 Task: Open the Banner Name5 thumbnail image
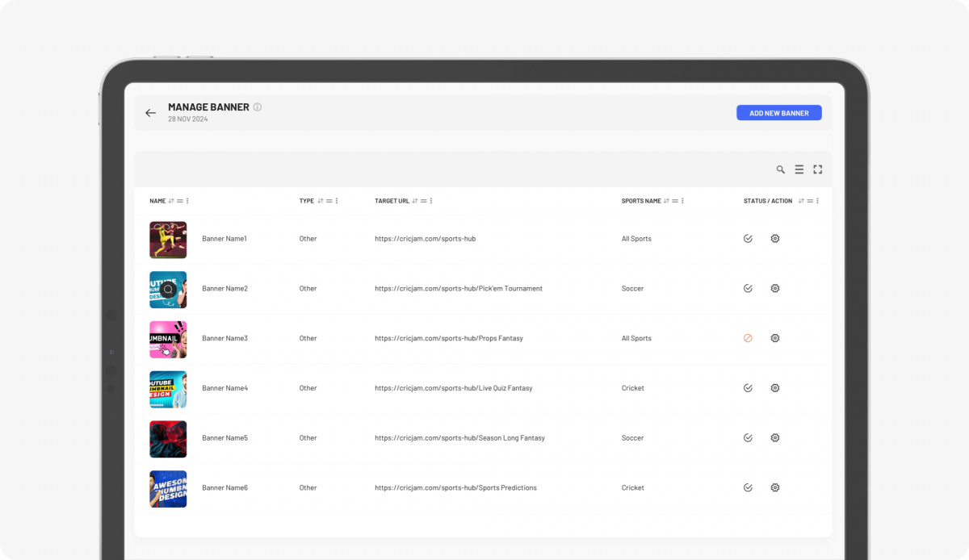point(168,439)
